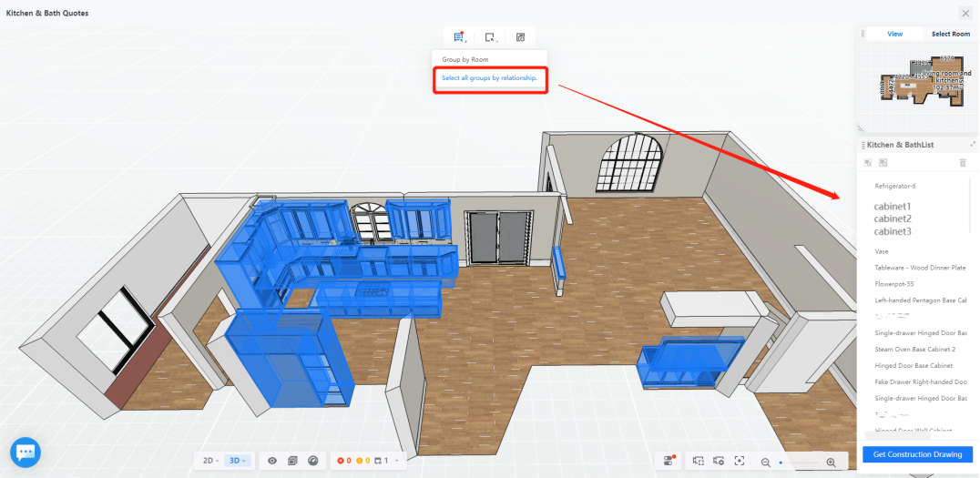Click the zoom out magnifier icon
Viewport: 980px width, 478px height.
(x=766, y=462)
